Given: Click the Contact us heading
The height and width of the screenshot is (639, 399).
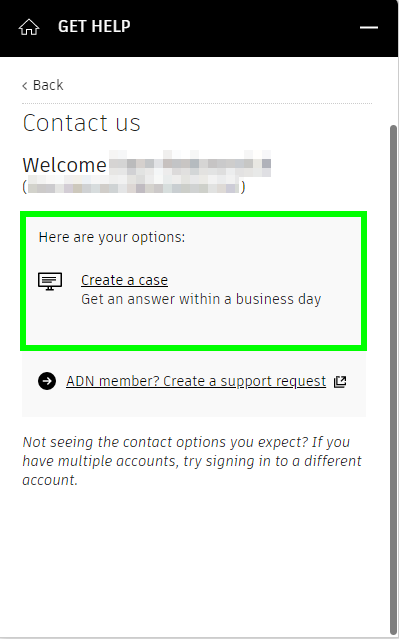Looking at the screenshot, I should point(82,123).
